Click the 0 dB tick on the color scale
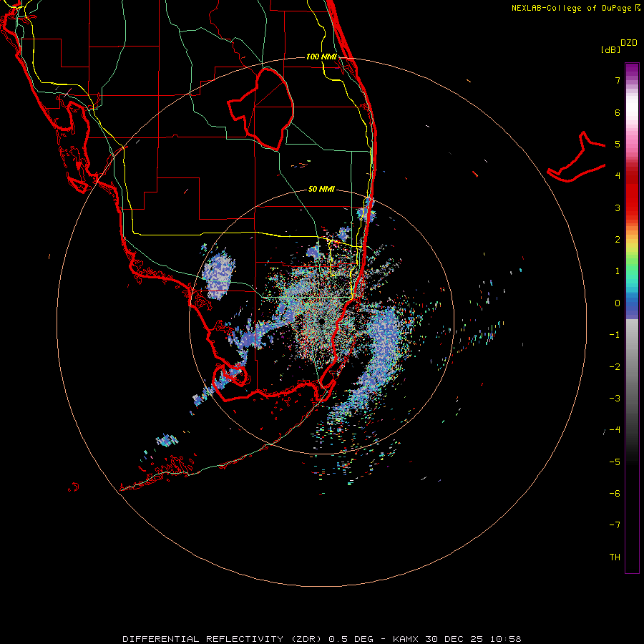The image size is (644, 644). point(618,303)
